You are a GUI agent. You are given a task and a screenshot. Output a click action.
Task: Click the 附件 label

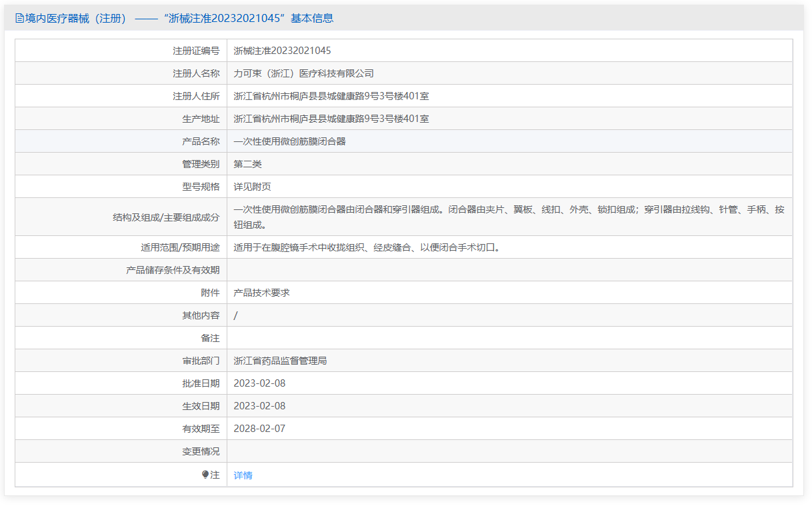click(x=210, y=293)
